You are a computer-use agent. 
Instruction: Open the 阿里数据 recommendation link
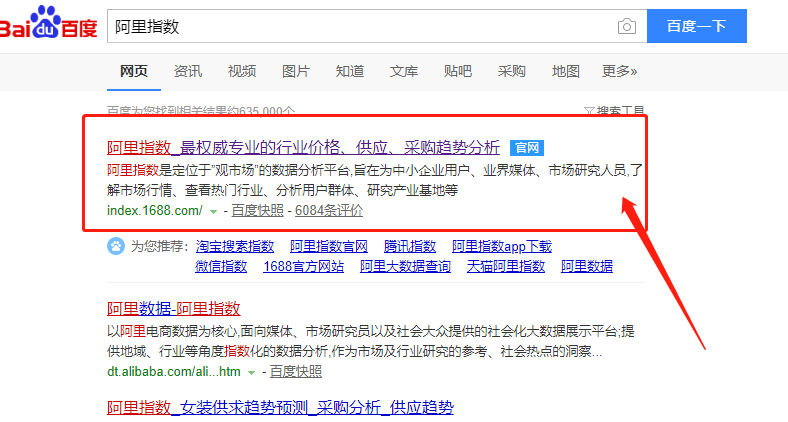[x=587, y=266]
